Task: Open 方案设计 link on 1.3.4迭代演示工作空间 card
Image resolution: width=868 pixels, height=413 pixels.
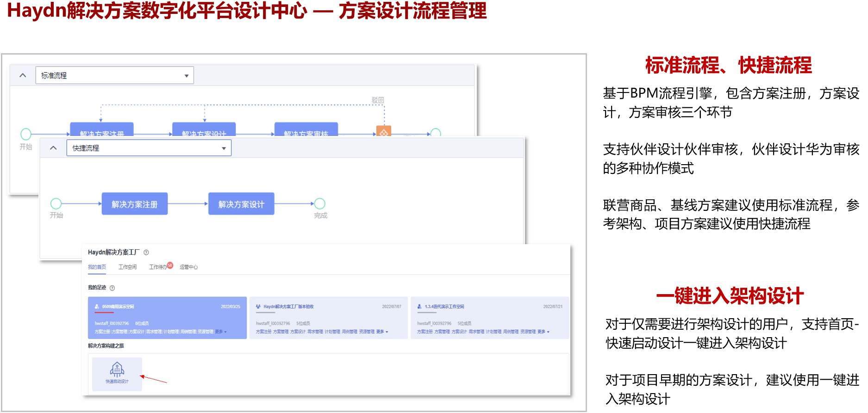Action: click(x=459, y=332)
